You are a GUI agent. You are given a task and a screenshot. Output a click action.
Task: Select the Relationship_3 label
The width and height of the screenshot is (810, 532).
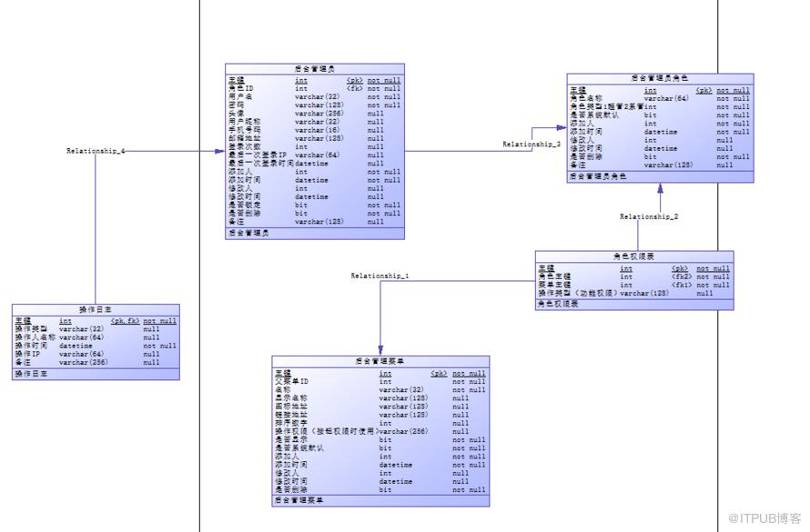click(532, 144)
